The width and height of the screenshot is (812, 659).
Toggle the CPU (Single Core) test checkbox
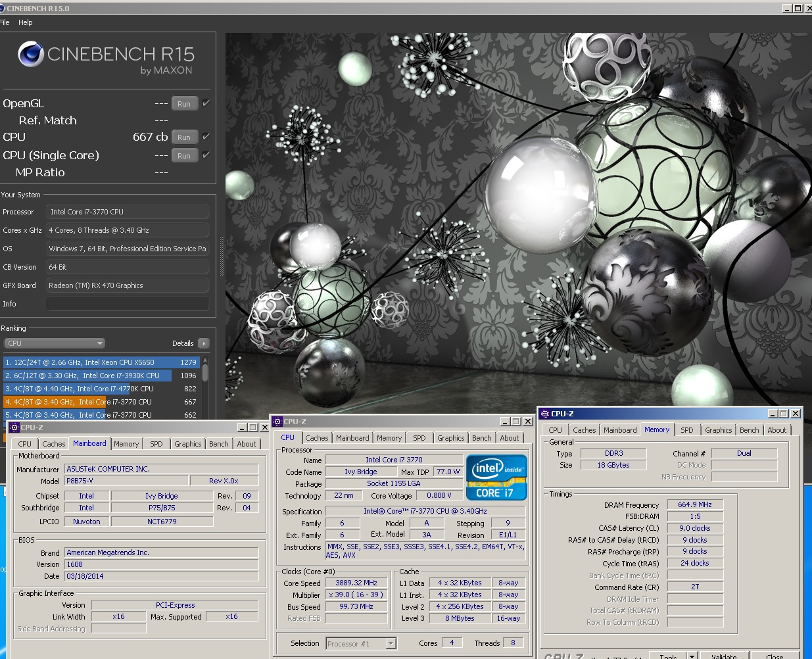tap(206, 155)
